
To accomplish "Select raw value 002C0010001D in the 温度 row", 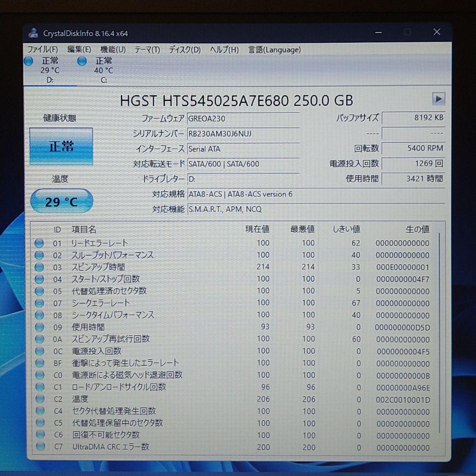I will coord(403,400).
